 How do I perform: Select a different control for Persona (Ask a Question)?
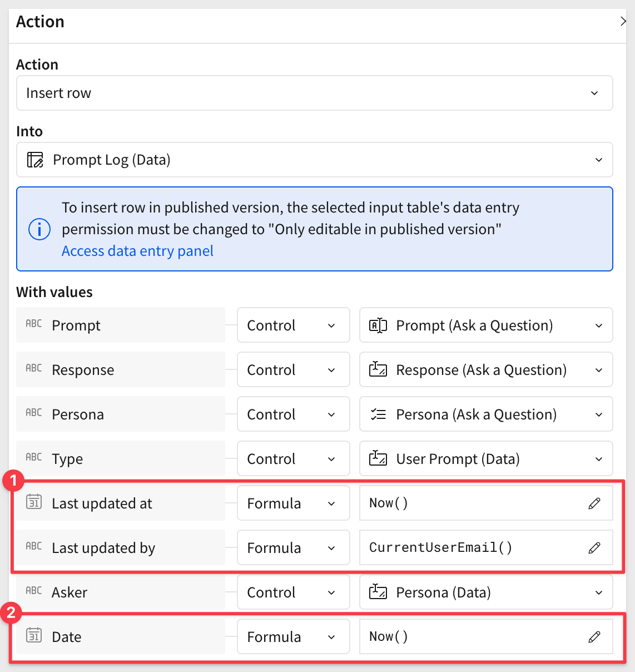coord(486,414)
